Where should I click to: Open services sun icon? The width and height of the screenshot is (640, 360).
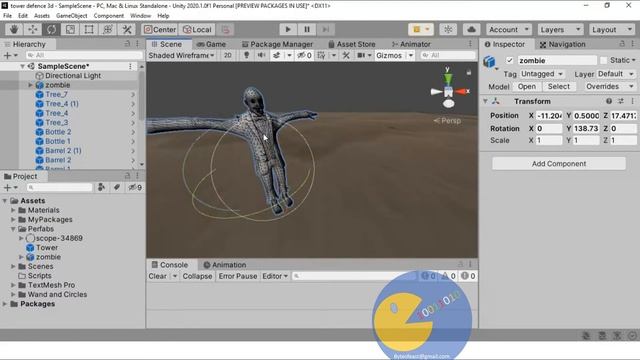pyautogui.click(x=448, y=29)
